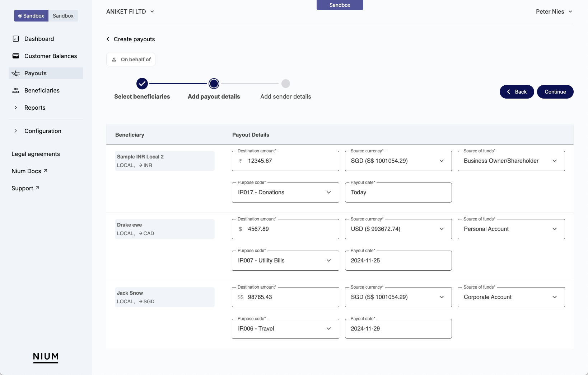Screen dimensions: 588x375
Task: Click the NIUM logo at bottom
Action: [x=46, y=357]
